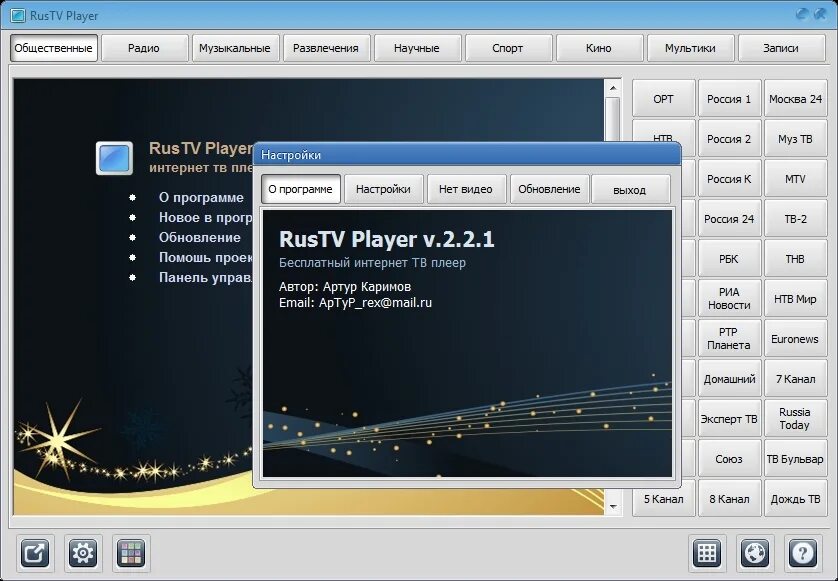Play the Россия 1 channel
Viewport: 838px width, 581px height.
coord(729,99)
